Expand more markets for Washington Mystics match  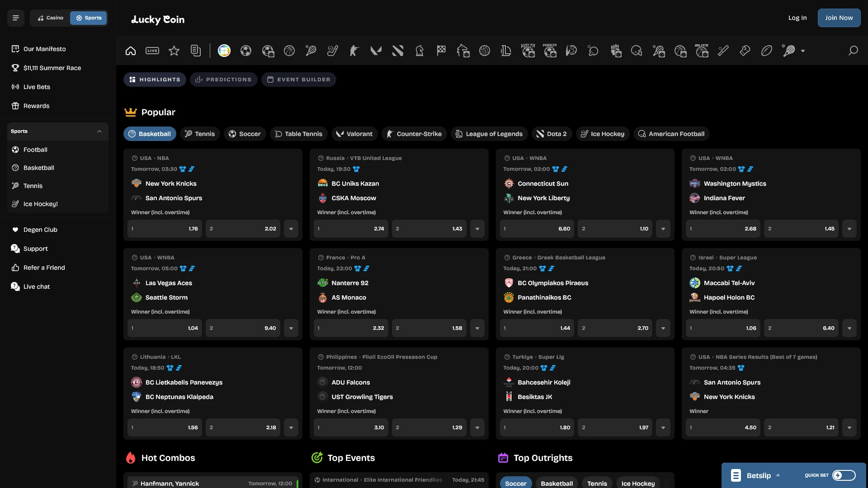pos(849,229)
